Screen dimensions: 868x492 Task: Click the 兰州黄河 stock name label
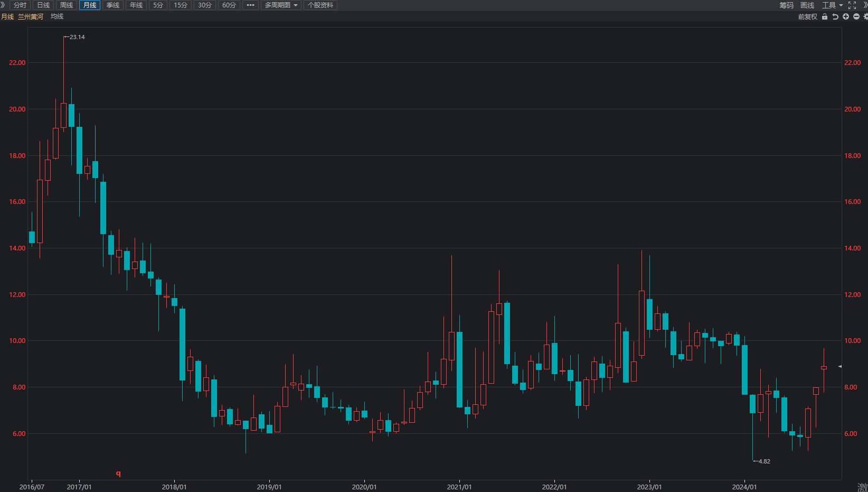point(31,17)
